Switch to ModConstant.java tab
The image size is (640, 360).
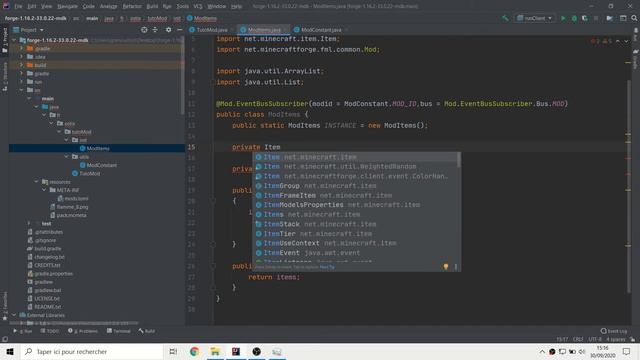click(x=321, y=30)
